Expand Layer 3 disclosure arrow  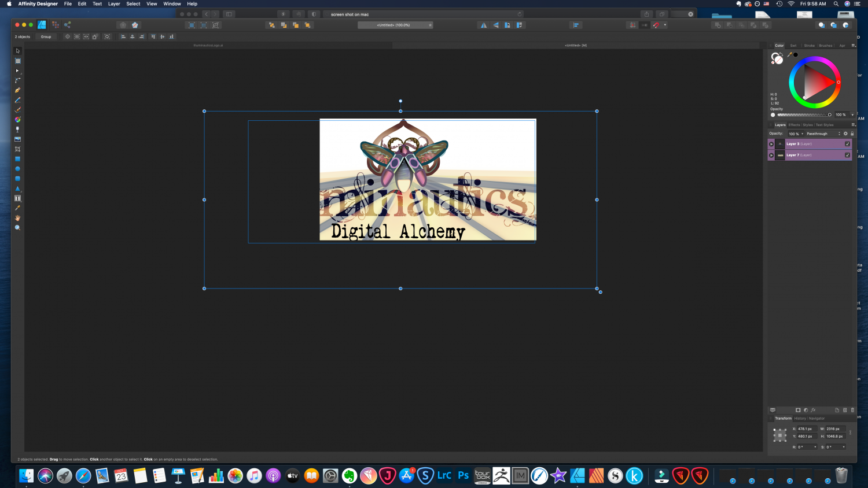771,143
